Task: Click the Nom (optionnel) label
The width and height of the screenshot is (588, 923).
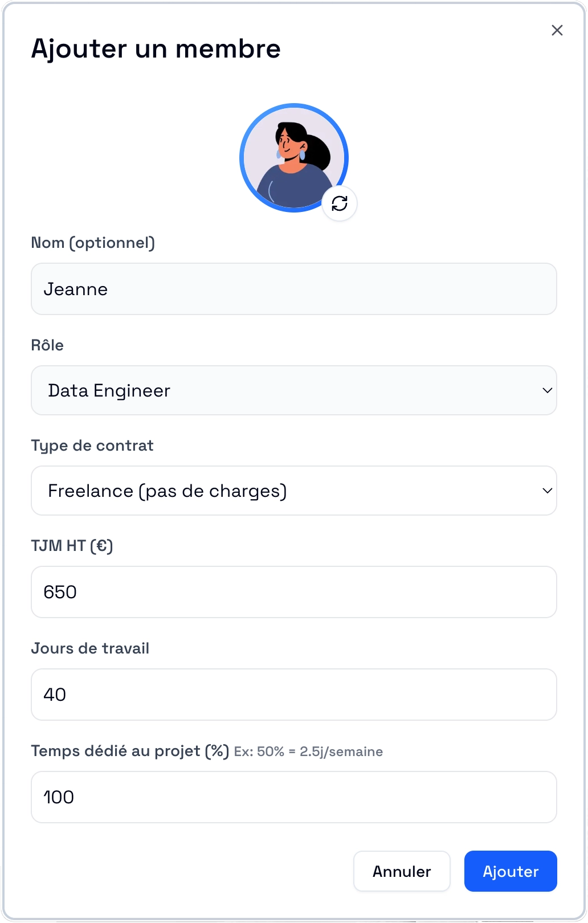Action: (93, 243)
